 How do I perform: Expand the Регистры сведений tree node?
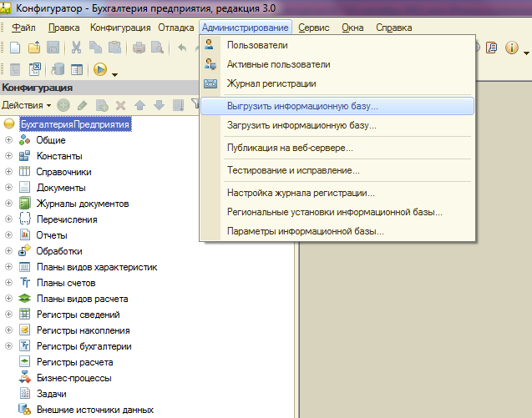click(x=9, y=315)
